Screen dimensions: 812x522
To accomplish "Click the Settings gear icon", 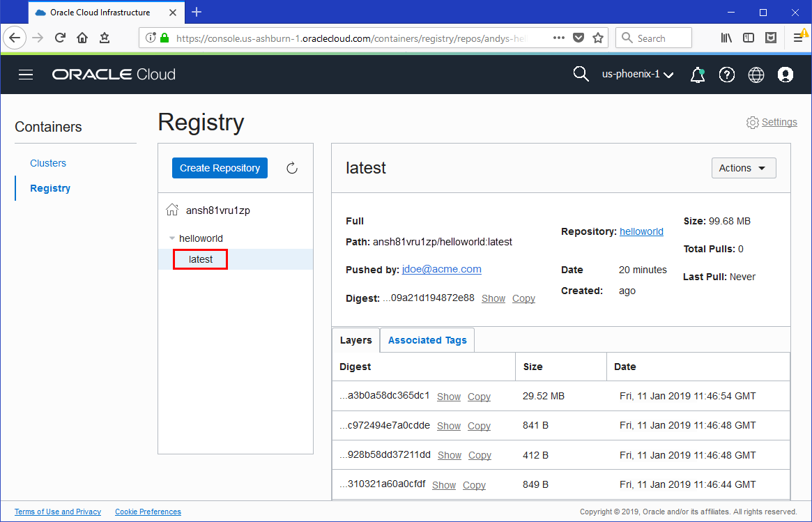I will 753,122.
